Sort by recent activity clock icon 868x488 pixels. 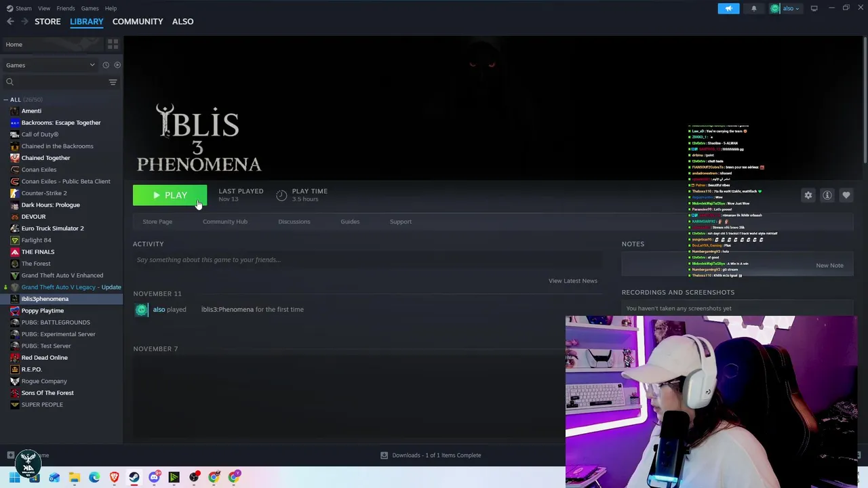106,65
